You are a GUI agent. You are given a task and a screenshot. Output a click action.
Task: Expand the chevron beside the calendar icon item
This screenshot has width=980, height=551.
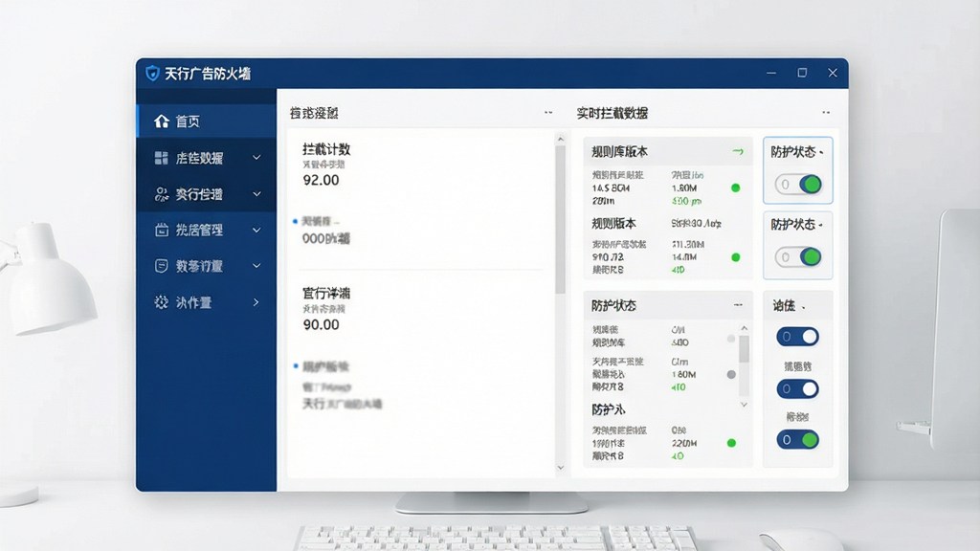(x=256, y=230)
